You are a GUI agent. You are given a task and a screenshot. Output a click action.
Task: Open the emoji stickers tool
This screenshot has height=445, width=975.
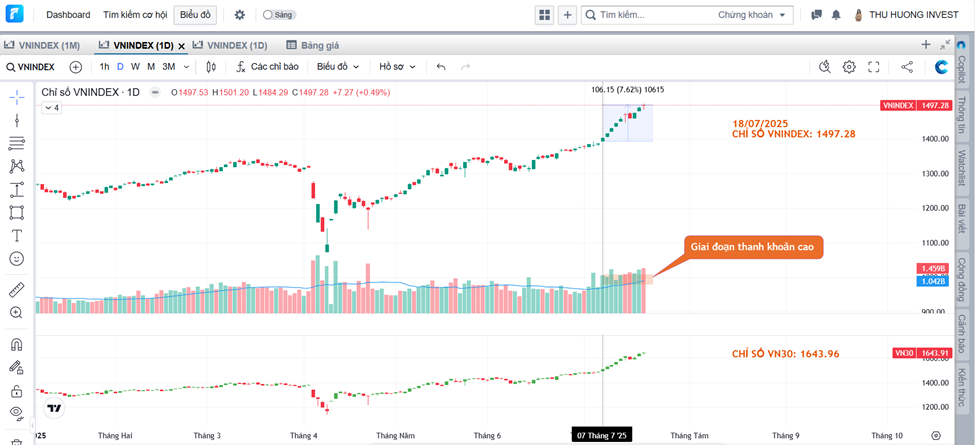(17, 259)
